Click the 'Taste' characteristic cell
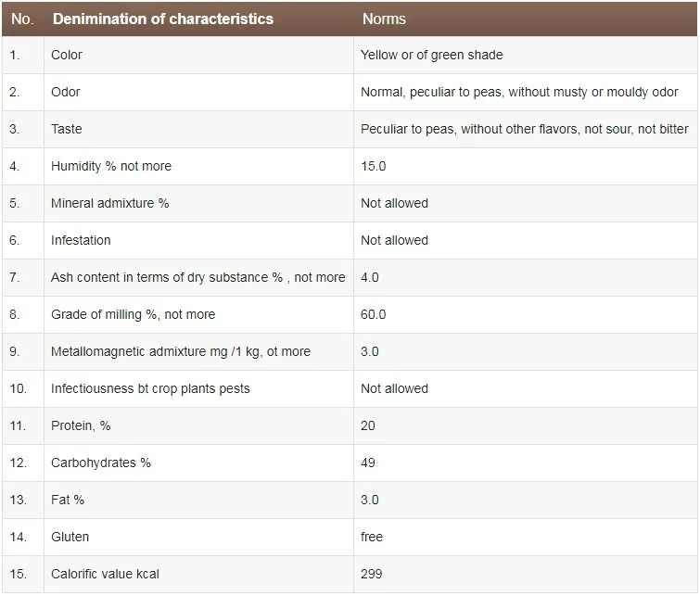 click(x=67, y=129)
